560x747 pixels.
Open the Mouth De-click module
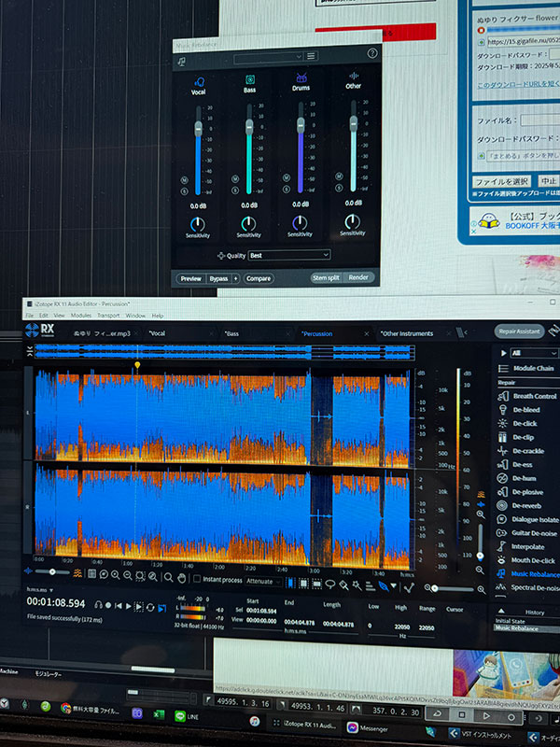[x=526, y=560]
